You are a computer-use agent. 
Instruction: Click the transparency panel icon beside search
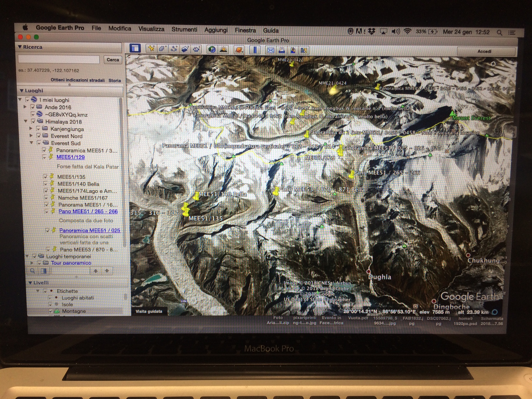[43, 271]
